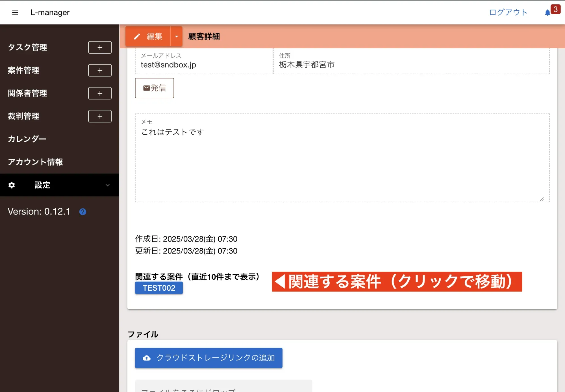Click the notification bell icon
Screen dimensions: 565x392
pos(547,13)
